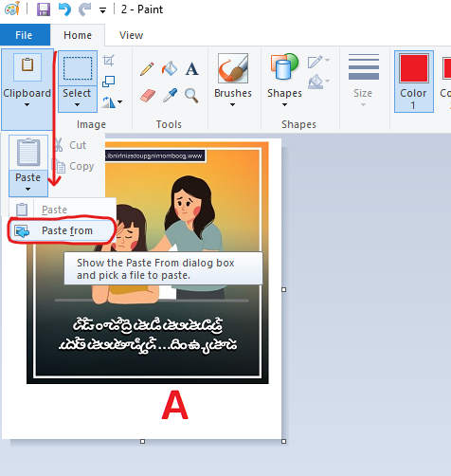
Task: Click the large Paste clipboard button
Action: point(28,153)
